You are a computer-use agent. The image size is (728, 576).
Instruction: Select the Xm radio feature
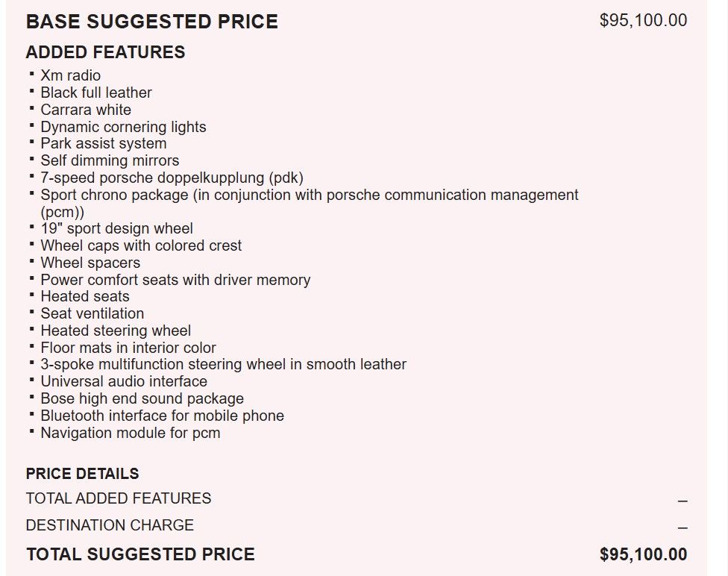point(70,75)
